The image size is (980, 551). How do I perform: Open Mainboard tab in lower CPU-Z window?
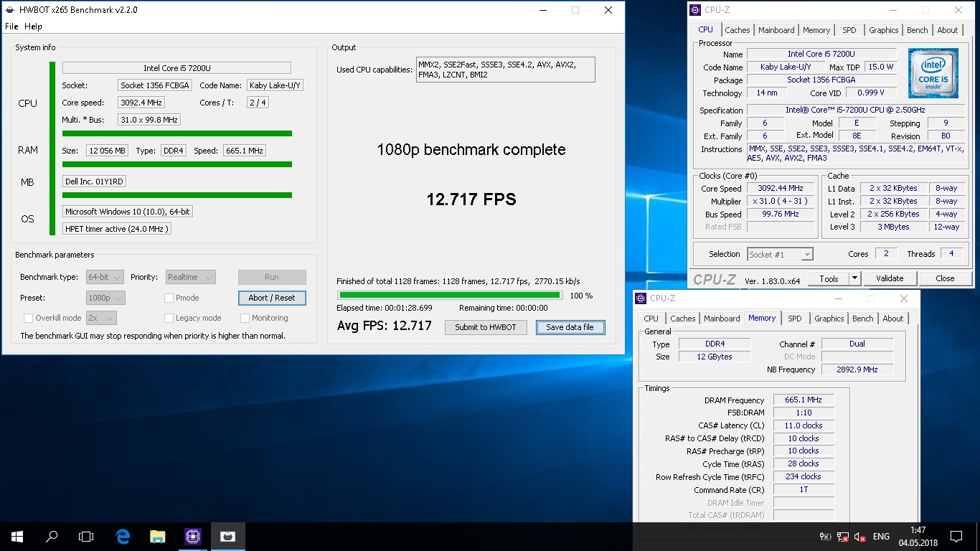[722, 319]
